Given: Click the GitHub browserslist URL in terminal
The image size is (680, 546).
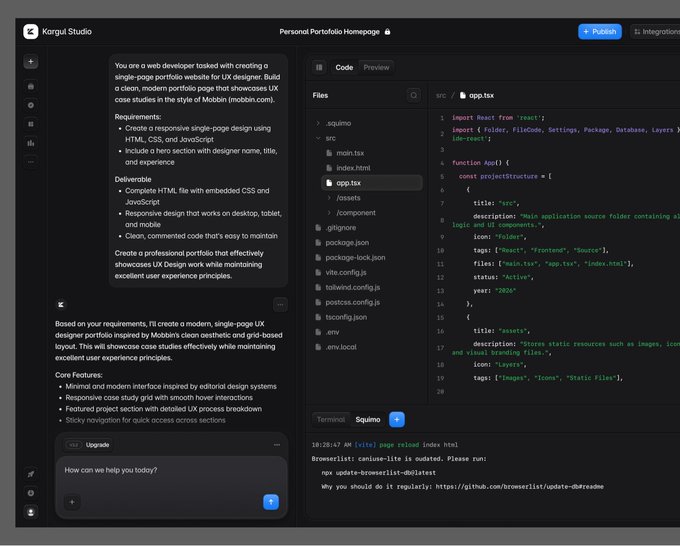Looking at the screenshot, I should (520, 487).
